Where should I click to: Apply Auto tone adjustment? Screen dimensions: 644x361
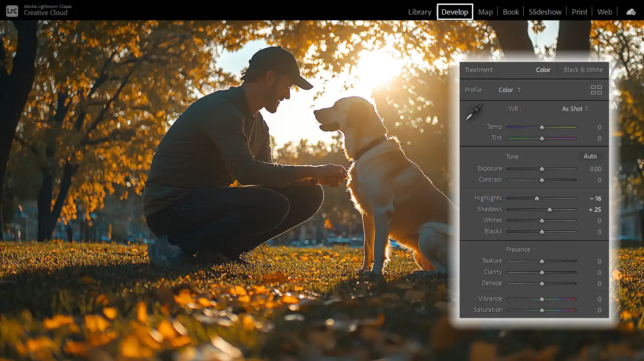tap(590, 156)
